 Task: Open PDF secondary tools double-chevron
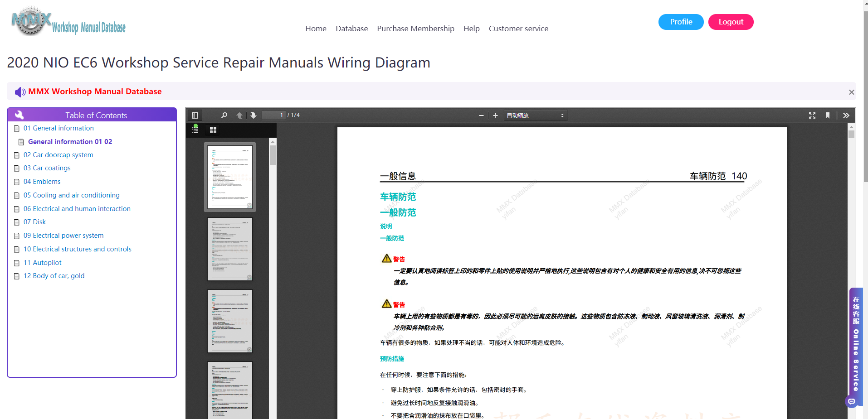846,116
